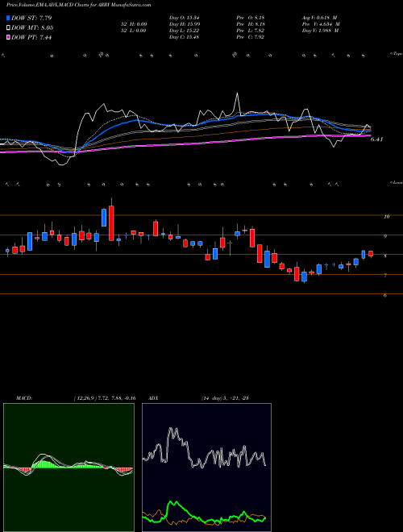This screenshot has width=403, height=532.
Task: Click the white DOW MT legend swatch
Action: tap(9, 28)
